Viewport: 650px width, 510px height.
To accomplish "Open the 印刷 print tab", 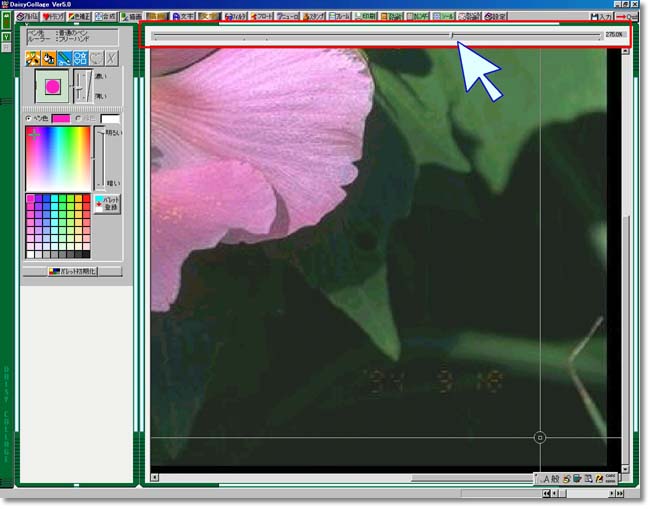I will click(x=366, y=17).
